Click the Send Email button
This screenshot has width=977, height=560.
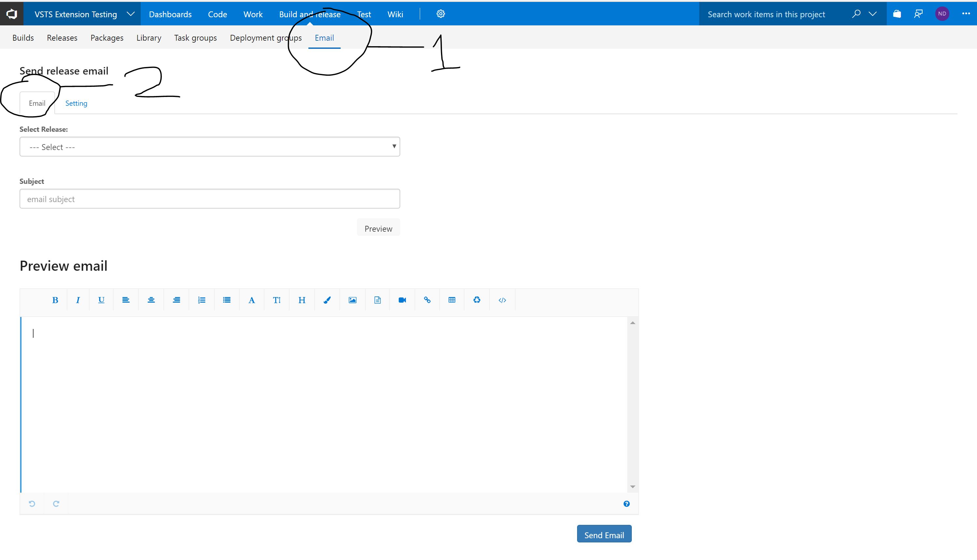click(603, 535)
